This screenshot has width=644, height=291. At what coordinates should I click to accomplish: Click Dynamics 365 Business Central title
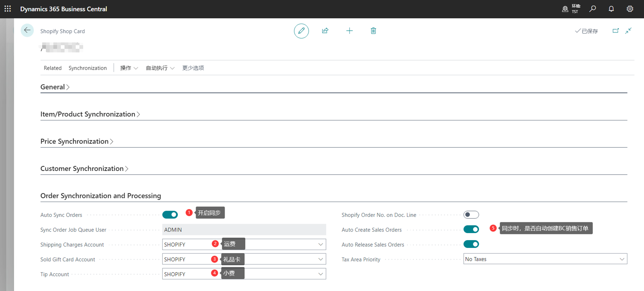pos(64,9)
